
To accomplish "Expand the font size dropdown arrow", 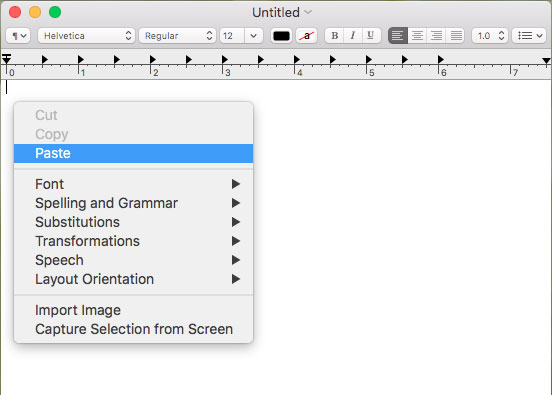I will pos(253,36).
